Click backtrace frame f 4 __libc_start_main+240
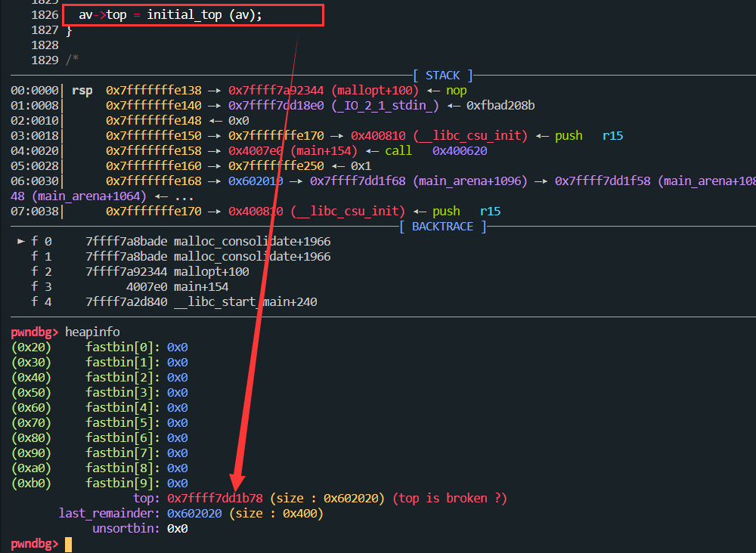 coord(174,301)
